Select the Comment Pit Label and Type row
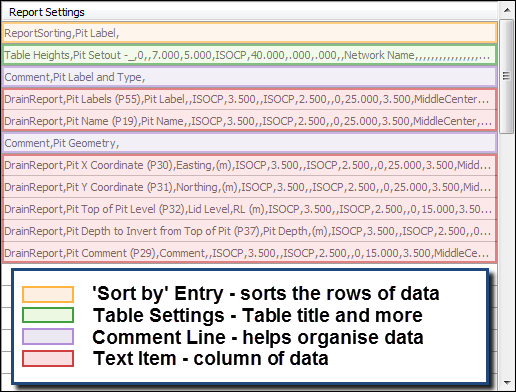Screen dimensions: 516x392 coord(250,77)
